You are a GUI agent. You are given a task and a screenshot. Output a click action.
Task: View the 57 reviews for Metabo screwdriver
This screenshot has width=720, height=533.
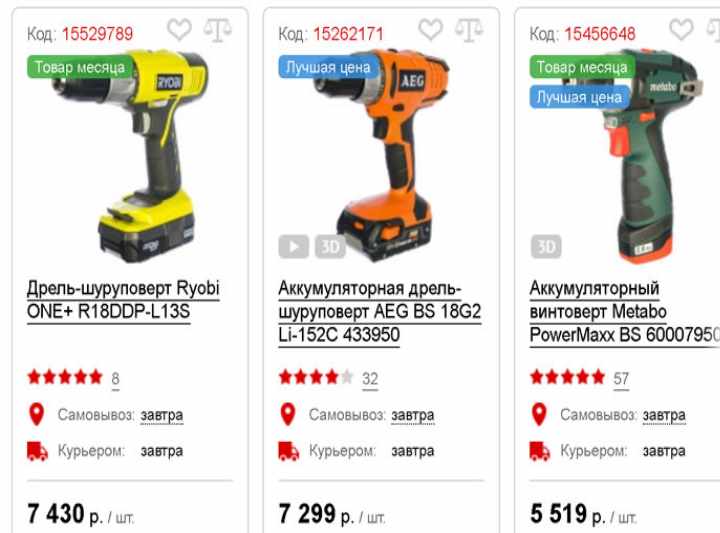(621, 379)
